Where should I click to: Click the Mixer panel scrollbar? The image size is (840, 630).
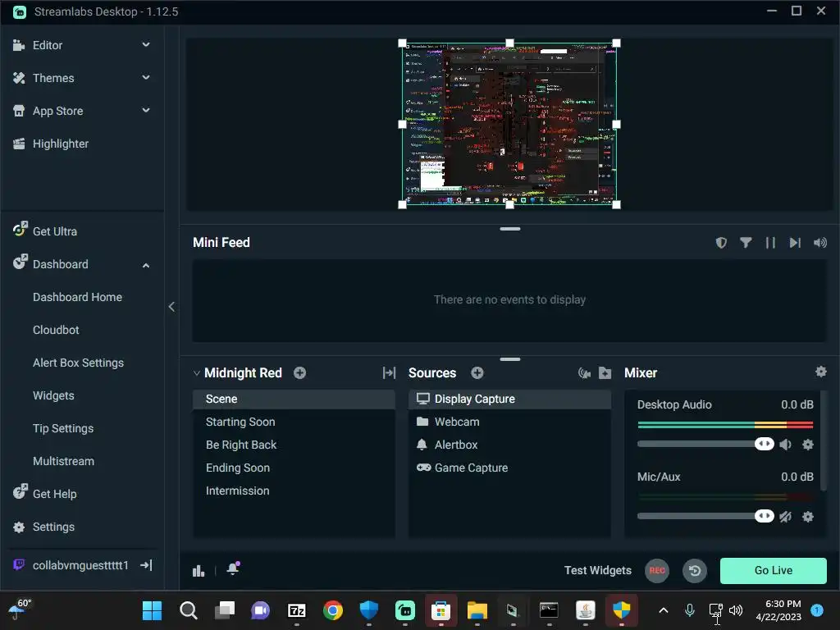[x=824, y=441]
